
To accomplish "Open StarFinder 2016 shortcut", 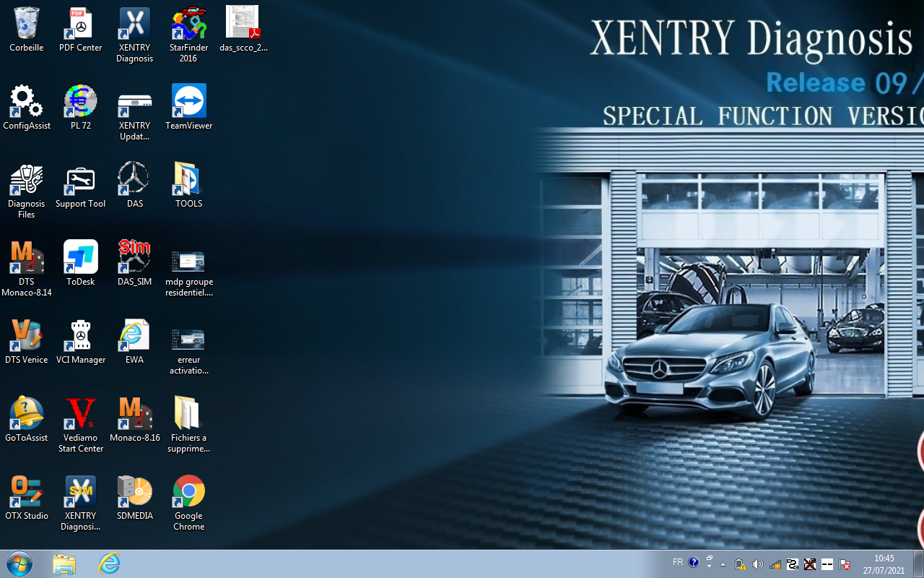I will pyautogui.click(x=188, y=25).
